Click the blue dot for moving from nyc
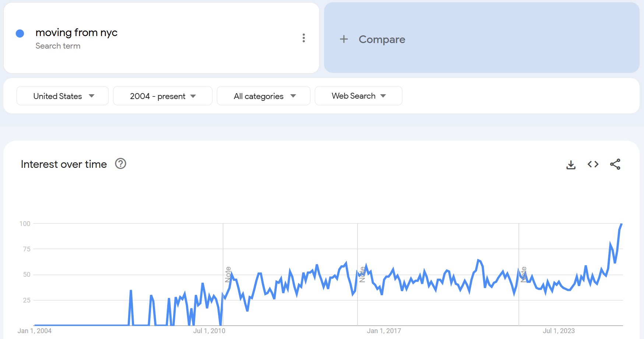644x339 pixels. pyautogui.click(x=20, y=33)
